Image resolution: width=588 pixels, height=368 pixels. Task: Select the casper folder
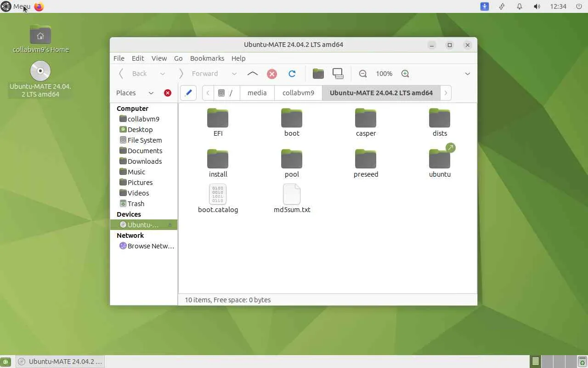[366, 122]
